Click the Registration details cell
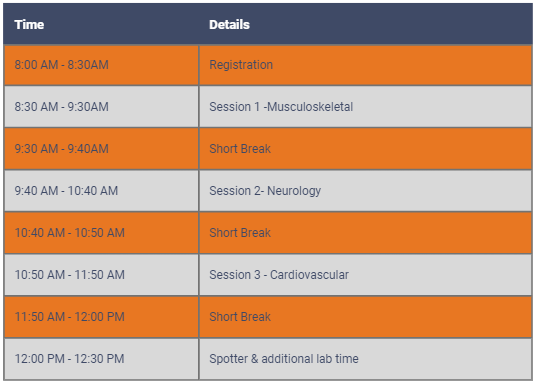This screenshot has height=383, width=535. pos(365,65)
